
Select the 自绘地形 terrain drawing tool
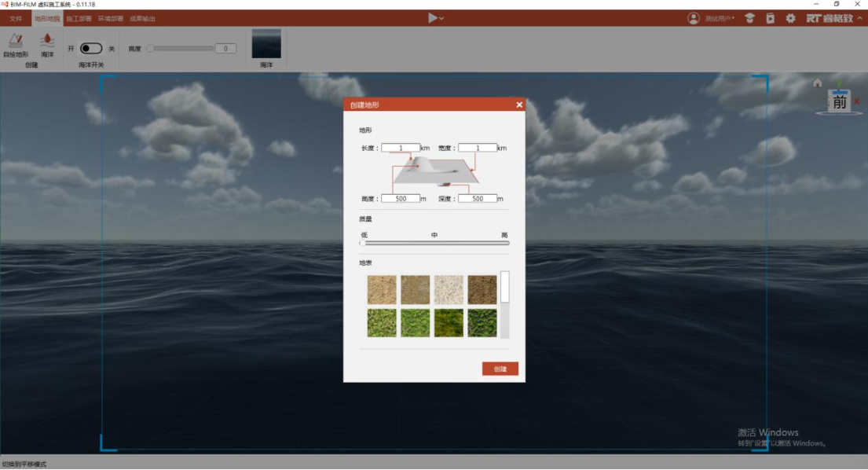(16, 45)
